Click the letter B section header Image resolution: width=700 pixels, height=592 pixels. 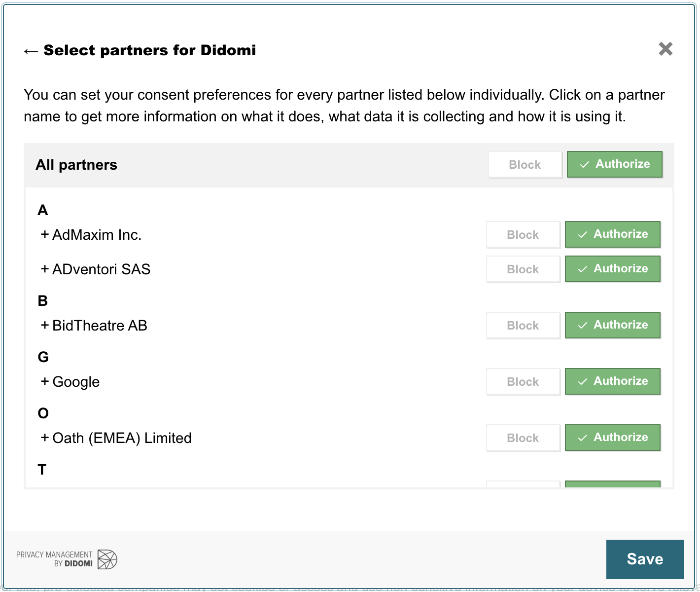pyautogui.click(x=43, y=300)
